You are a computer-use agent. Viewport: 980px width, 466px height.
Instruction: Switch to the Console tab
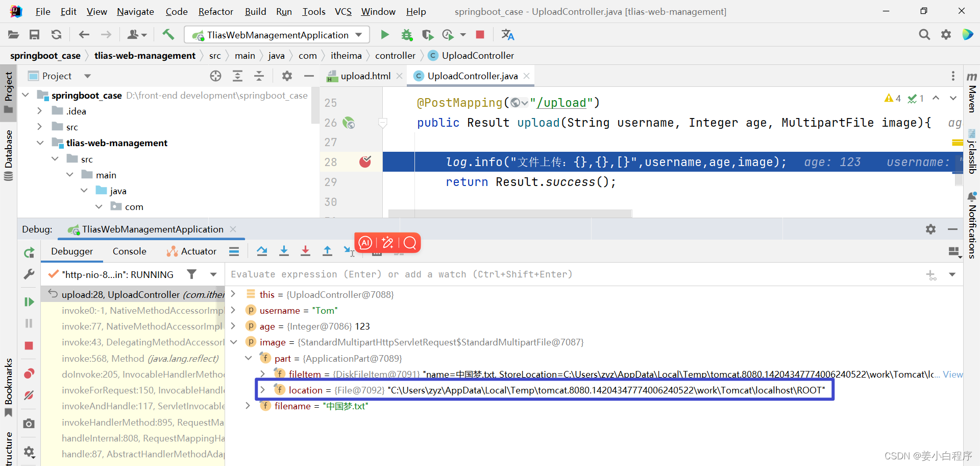129,251
